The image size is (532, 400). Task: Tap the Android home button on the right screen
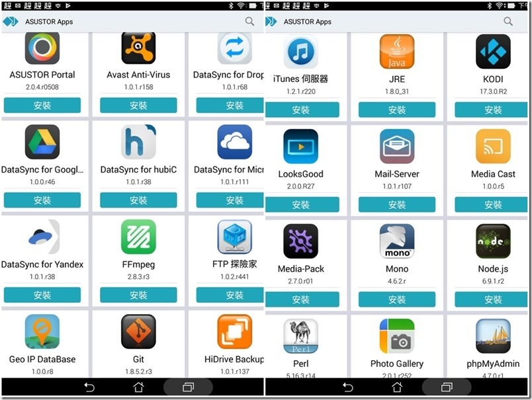point(397,387)
